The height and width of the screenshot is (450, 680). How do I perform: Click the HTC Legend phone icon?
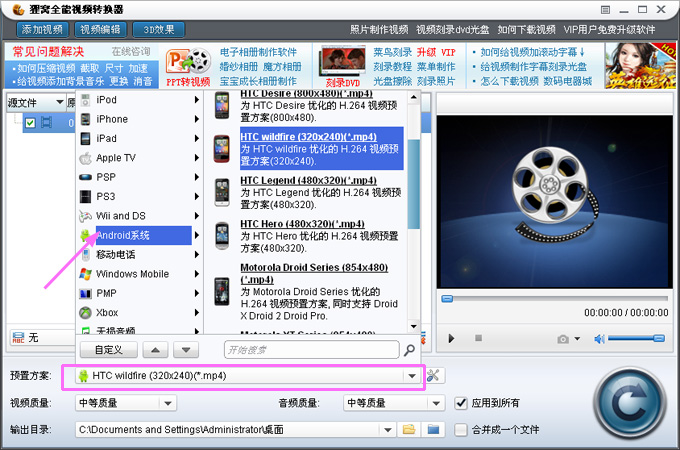[222, 192]
